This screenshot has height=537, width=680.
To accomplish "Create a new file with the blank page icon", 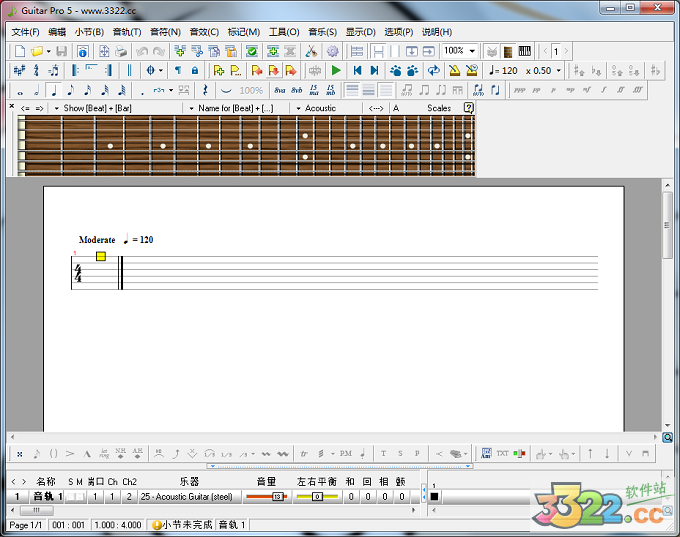I will (20, 51).
